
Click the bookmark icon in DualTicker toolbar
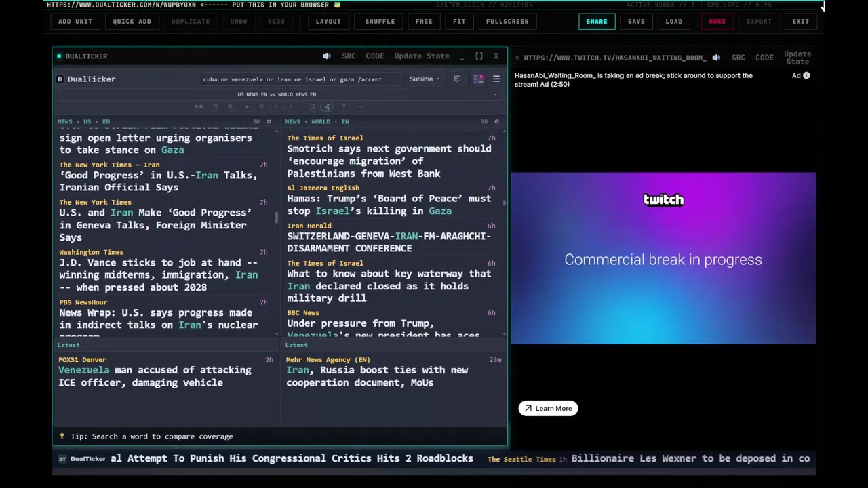pos(312,106)
